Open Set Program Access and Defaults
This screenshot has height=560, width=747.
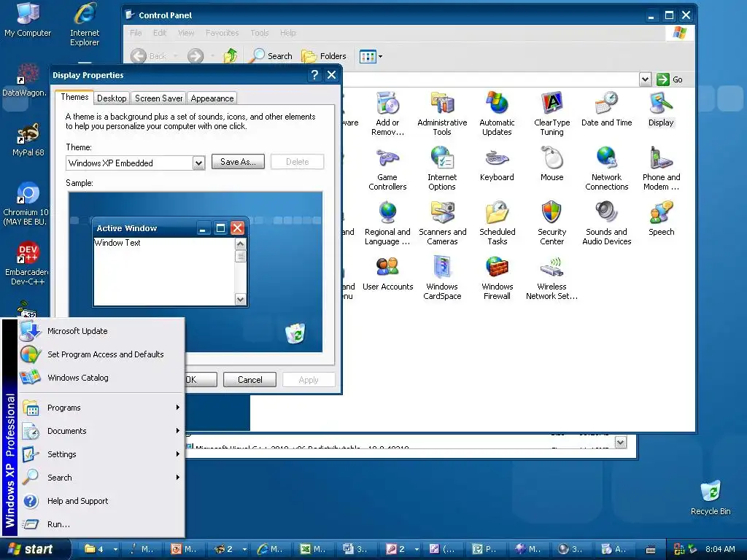pos(101,354)
